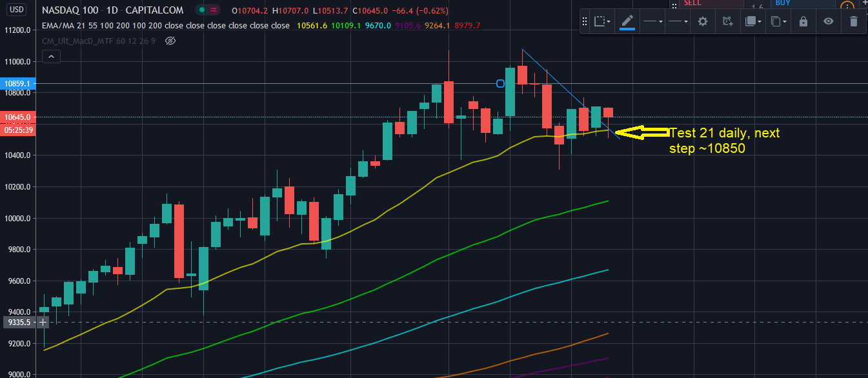Open the chart settings gear
Image resolution: width=868 pixels, height=378 pixels.
coord(702,21)
